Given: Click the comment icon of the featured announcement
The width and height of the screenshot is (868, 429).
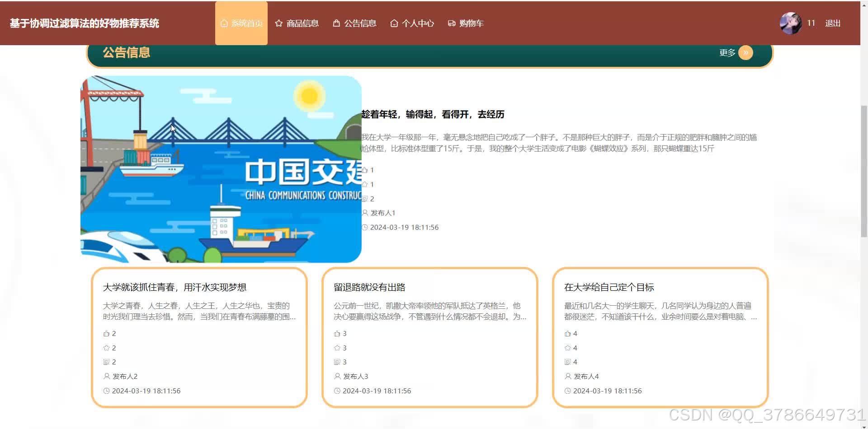Looking at the screenshot, I should (x=364, y=199).
